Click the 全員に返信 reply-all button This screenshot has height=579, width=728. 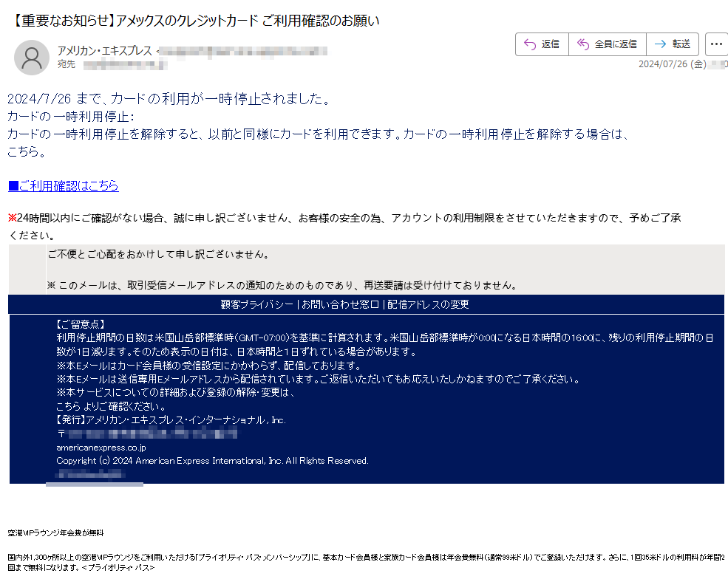608,44
